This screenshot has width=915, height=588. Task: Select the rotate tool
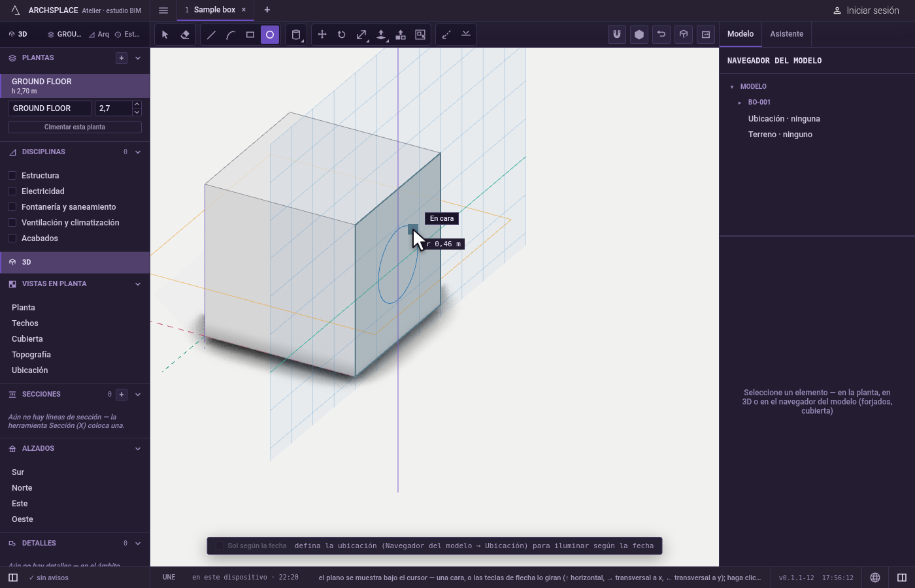click(x=342, y=35)
